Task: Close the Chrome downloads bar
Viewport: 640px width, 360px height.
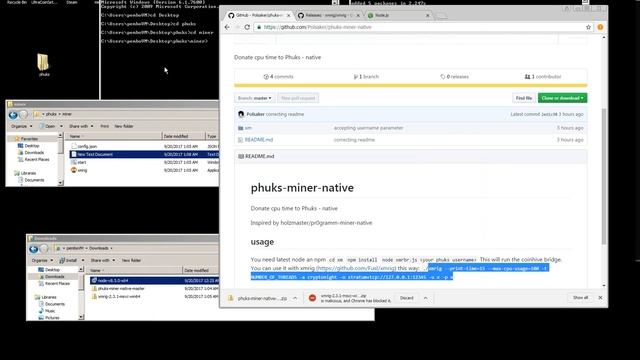Action: 600,298
